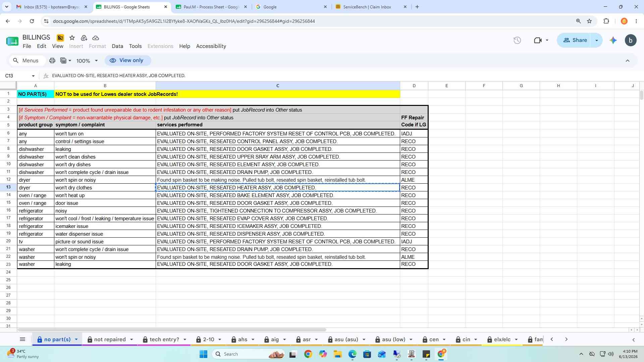The image size is (644, 362).
Task: Click the Gemini sparkle icon
Action: click(613, 40)
